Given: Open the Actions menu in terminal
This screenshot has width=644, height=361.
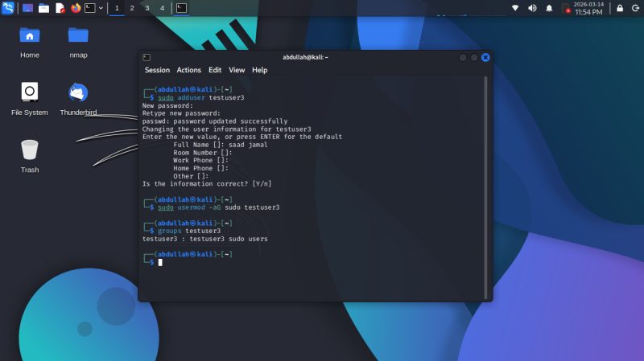Looking at the screenshot, I should click(x=189, y=70).
